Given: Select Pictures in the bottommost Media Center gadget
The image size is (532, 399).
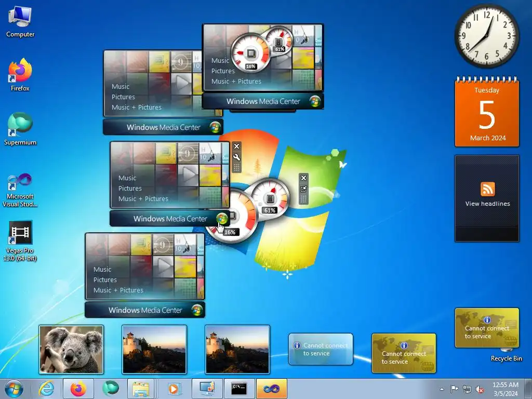Looking at the screenshot, I should [x=105, y=280].
